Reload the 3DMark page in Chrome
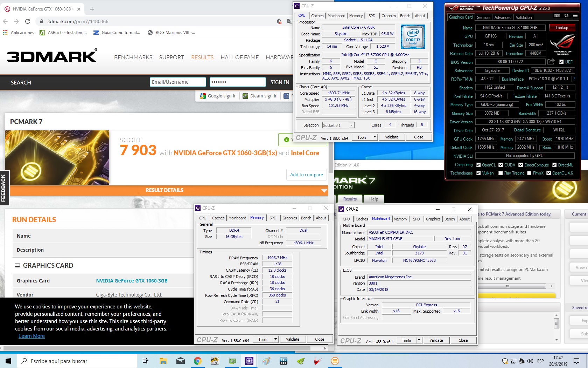This screenshot has height=368, width=588. pyautogui.click(x=28, y=21)
